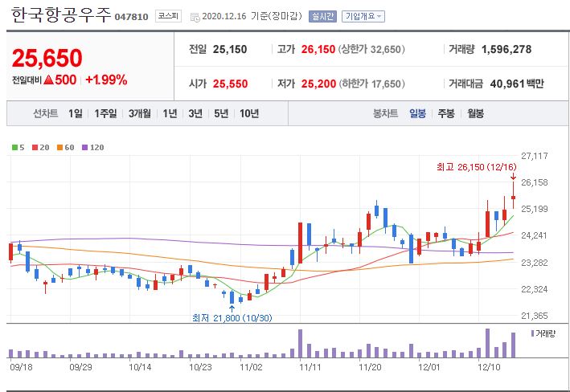Click the 최고 26,150 (12/16) chart marker
Viewport: 570px width, 392px height.
476,167
